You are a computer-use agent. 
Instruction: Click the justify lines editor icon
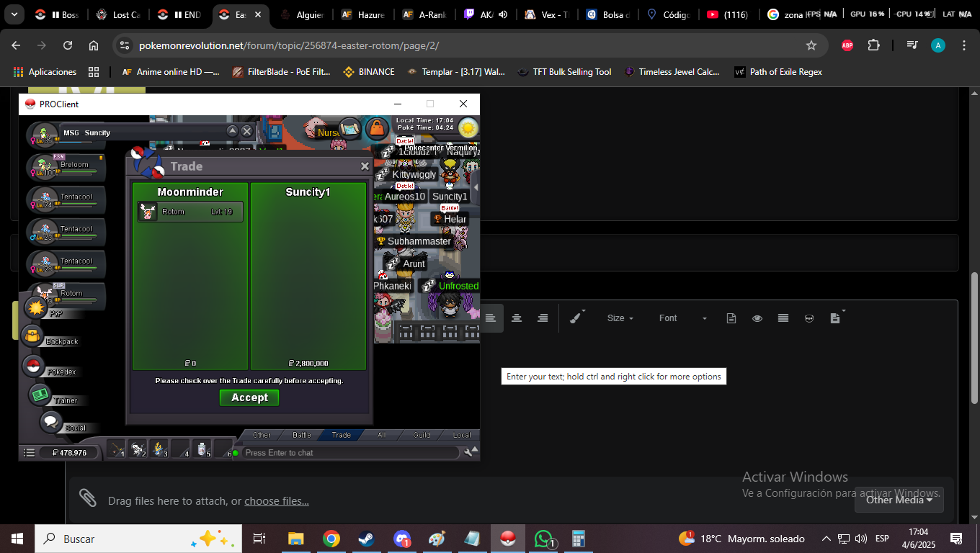[x=783, y=318]
